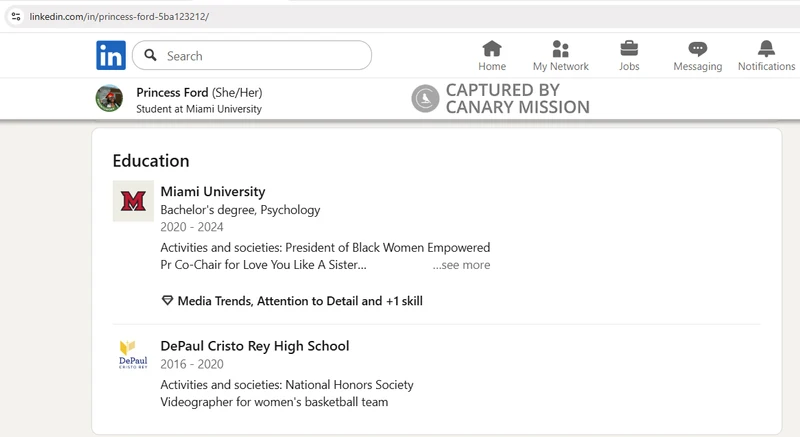Image resolution: width=800 pixels, height=437 pixels.
Task: Open the Home icon in navigation
Action: [x=492, y=49]
